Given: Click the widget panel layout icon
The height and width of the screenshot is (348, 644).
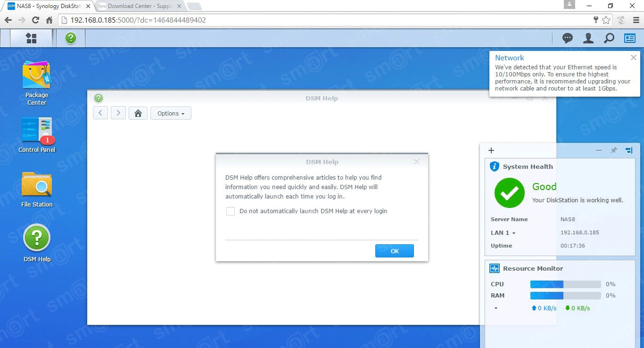Looking at the screenshot, I should tap(629, 150).
